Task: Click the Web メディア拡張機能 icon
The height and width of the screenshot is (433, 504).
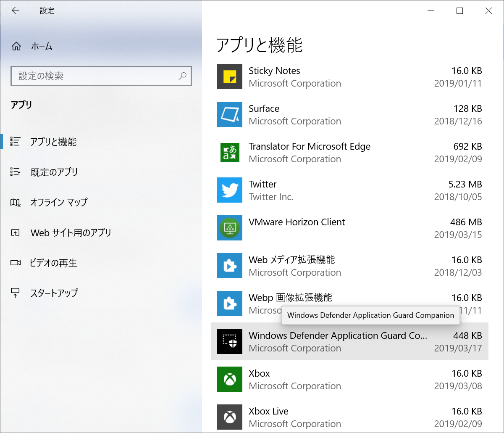Action: [230, 266]
